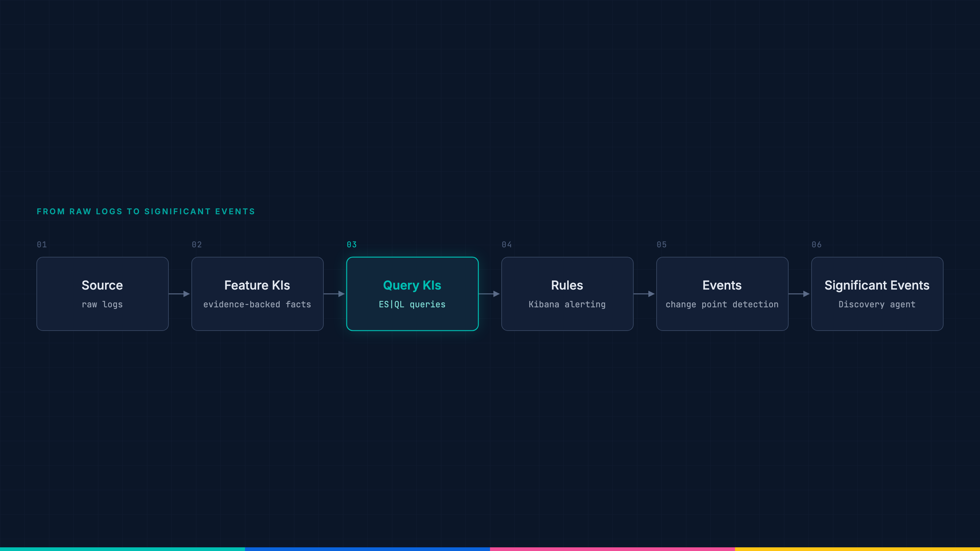This screenshot has height=551, width=980.
Task: Click step number 05 label
Action: (x=661, y=245)
